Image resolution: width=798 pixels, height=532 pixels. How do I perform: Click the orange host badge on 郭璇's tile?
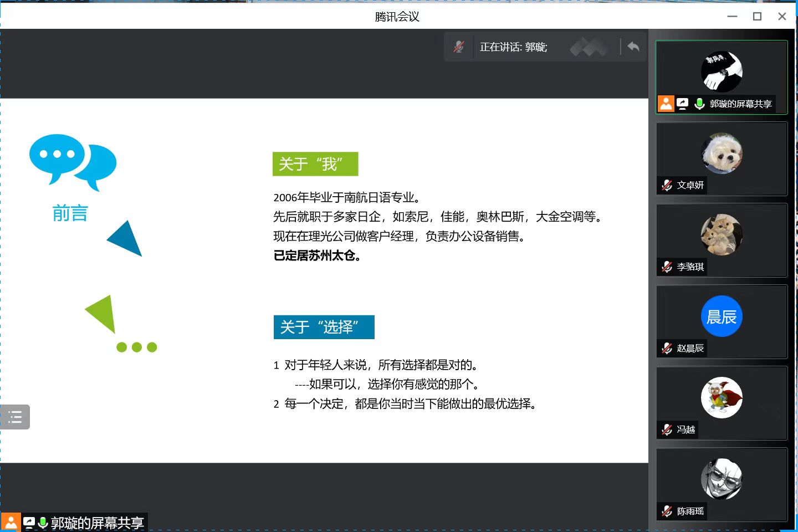coord(666,104)
